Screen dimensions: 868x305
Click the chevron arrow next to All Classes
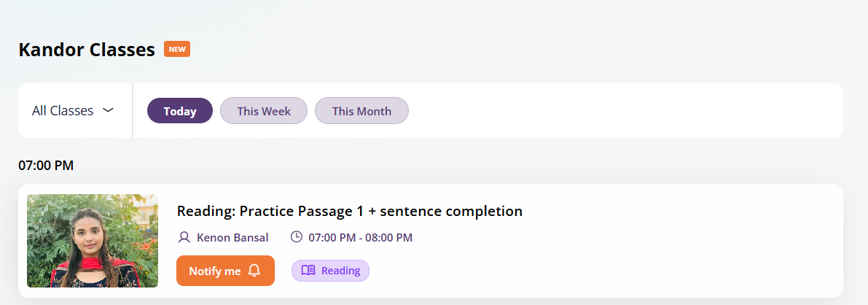108,111
